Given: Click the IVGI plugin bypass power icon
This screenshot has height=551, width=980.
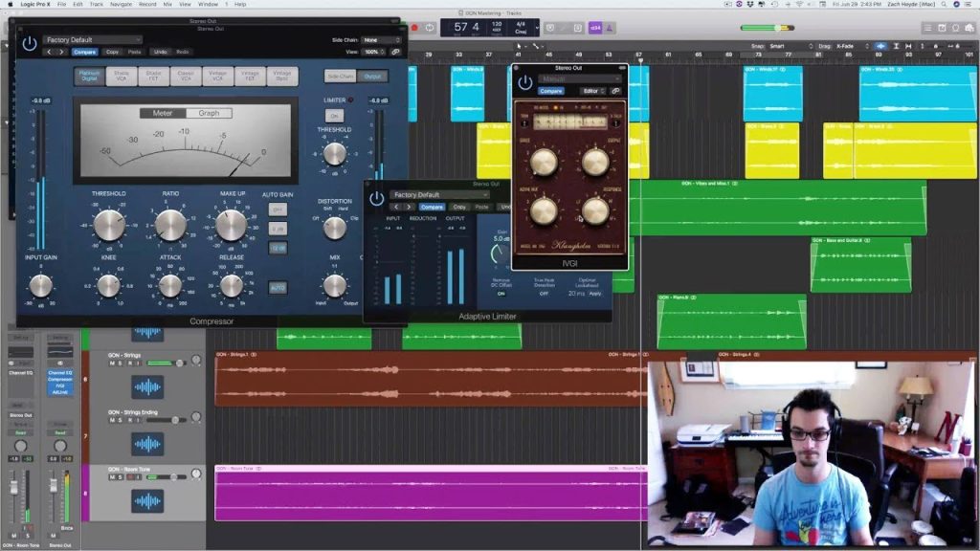Looking at the screenshot, I should 524,81.
